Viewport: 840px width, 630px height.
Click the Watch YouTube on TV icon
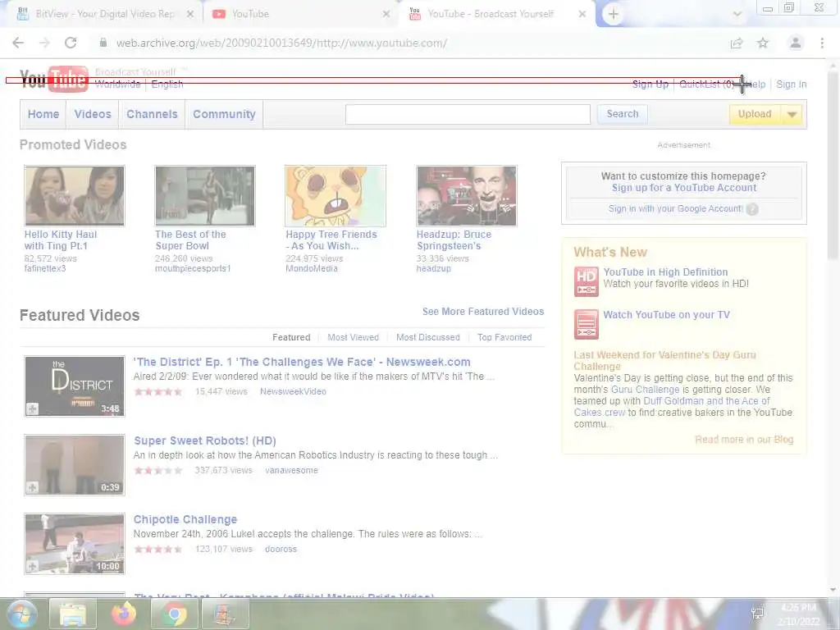click(x=586, y=324)
